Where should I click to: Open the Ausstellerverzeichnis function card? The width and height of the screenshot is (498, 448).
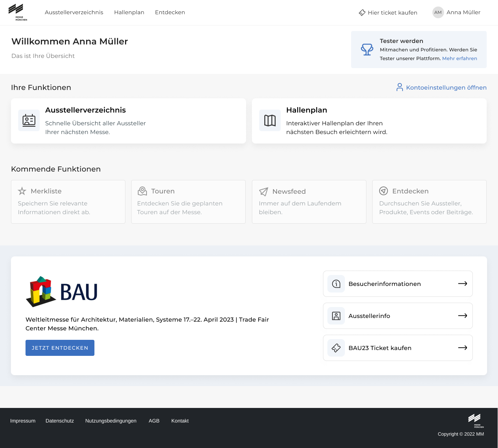[128, 121]
